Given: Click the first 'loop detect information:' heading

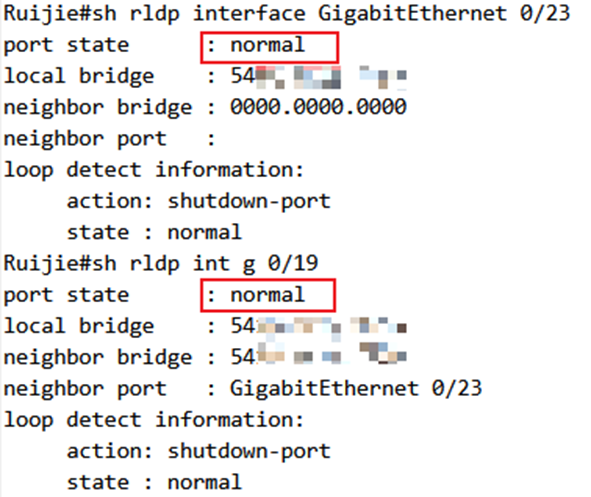Looking at the screenshot, I should tap(153, 170).
